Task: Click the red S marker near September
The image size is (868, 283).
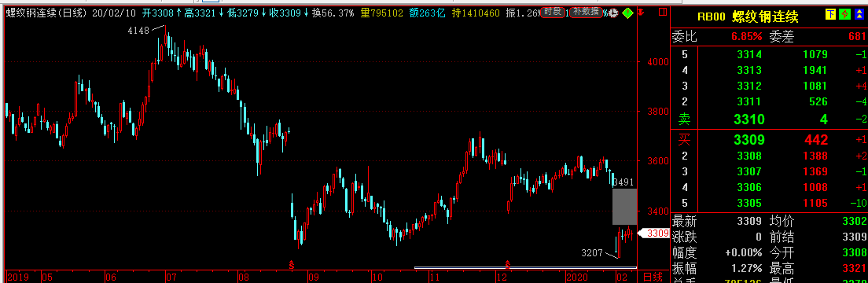Action: point(292,265)
